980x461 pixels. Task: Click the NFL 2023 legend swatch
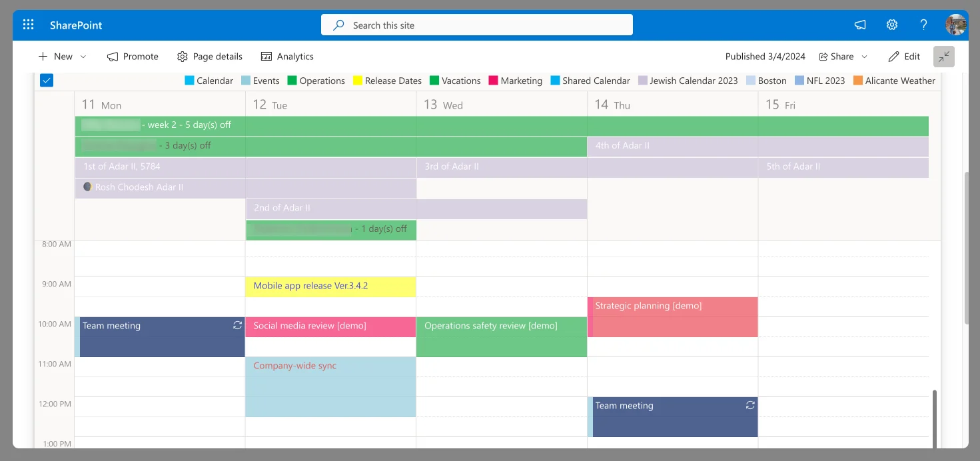799,81
